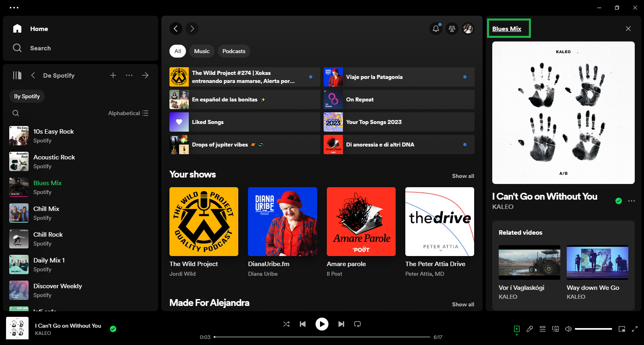Open the Alphabetical sort dropdown
The height and width of the screenshot is (345, 644).
point(128,113)
